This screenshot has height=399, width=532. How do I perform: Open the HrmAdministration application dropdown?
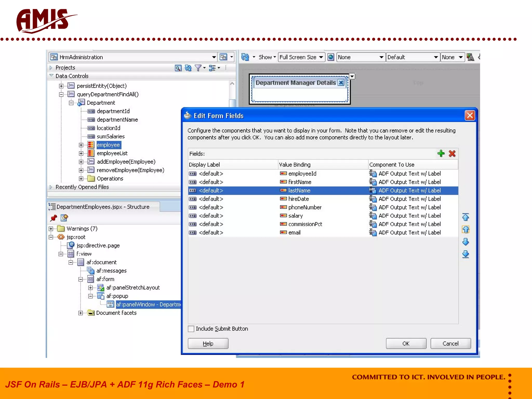pyautogui.click(x=214, y=57)
